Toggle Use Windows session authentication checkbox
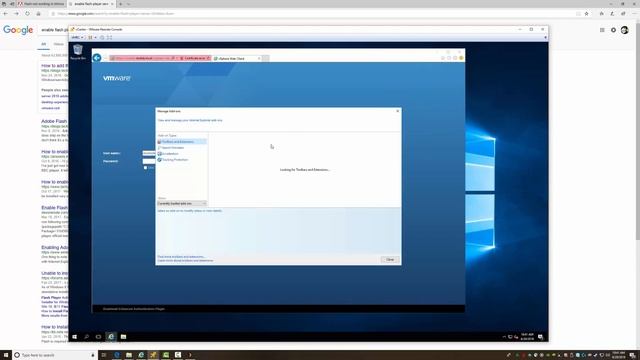 click(145, 168)
